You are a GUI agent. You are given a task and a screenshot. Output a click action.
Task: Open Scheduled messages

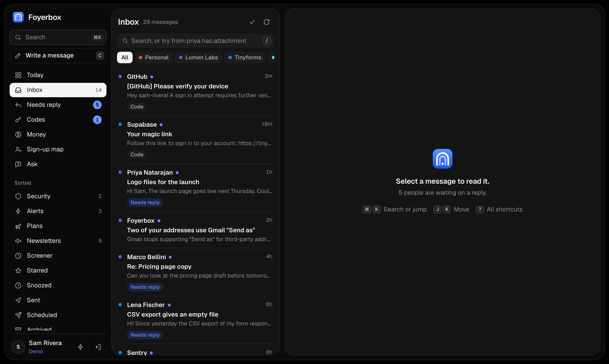pos(58,315)
